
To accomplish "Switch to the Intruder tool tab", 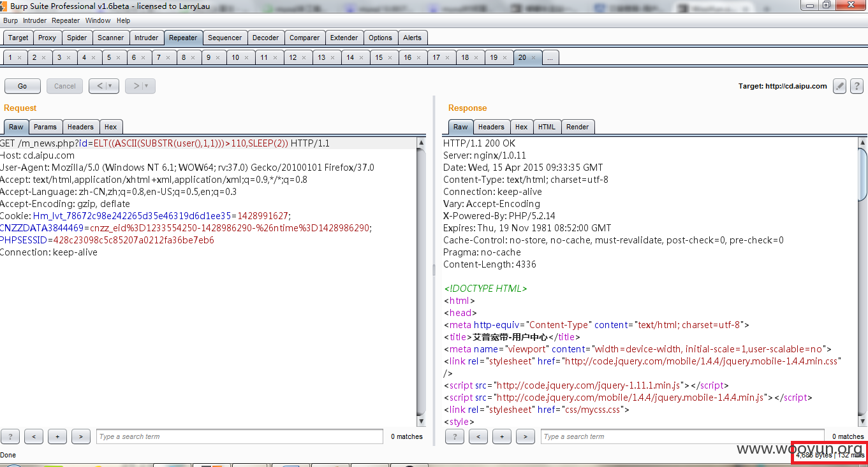I will point(146,38).
